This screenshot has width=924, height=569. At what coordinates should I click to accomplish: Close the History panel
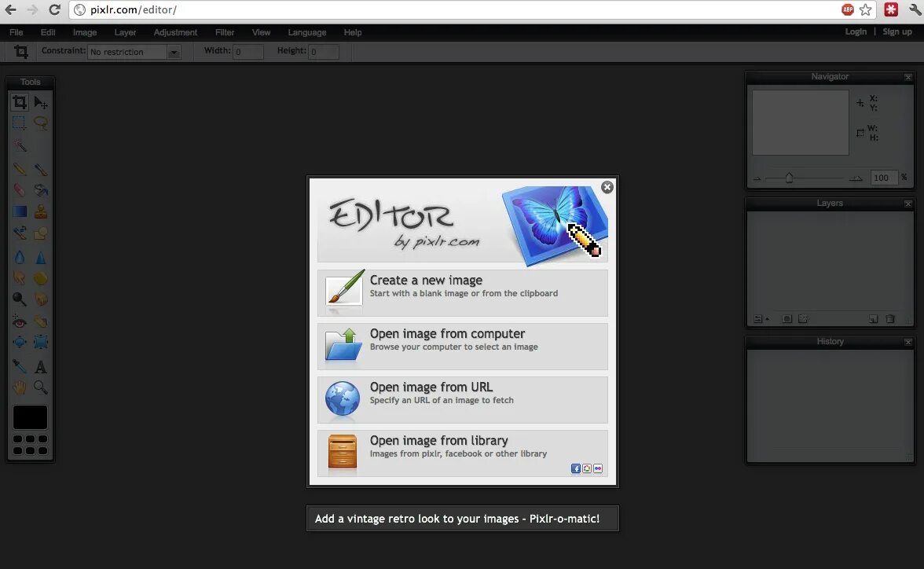[x=908, y=342]
